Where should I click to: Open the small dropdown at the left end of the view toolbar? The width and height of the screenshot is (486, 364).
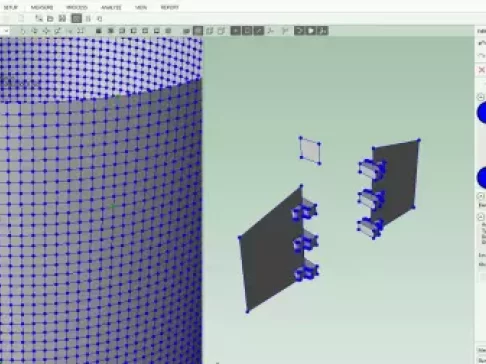(x=6, y=31)
